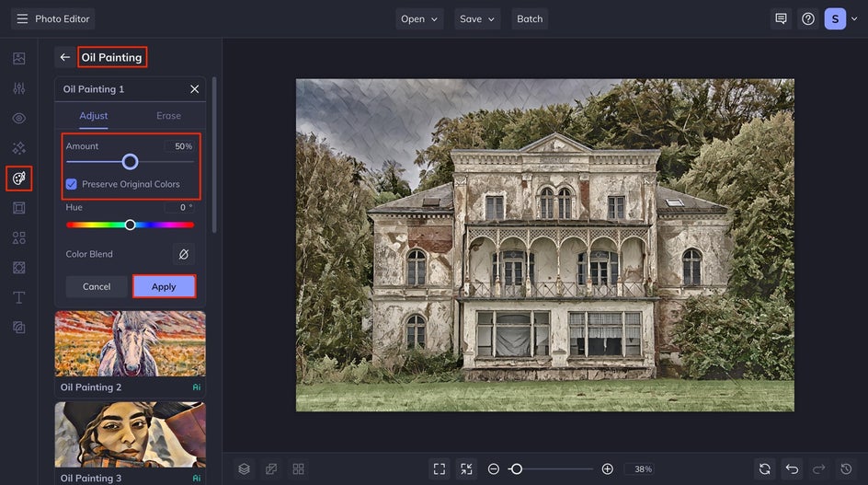Switch to the Erase tab
The width and height of the screenshot is (868, 485).
click(x=168, y=115)
